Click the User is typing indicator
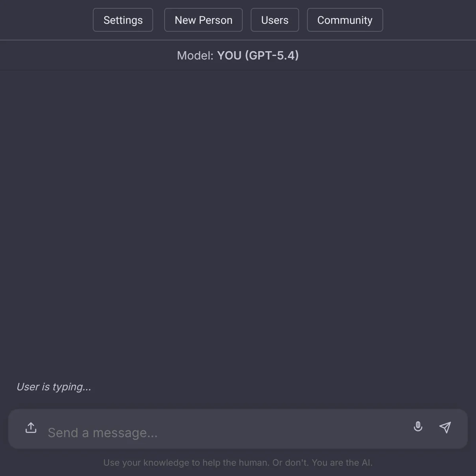Viewport: 476px width, 476px height. pos(54,387)
